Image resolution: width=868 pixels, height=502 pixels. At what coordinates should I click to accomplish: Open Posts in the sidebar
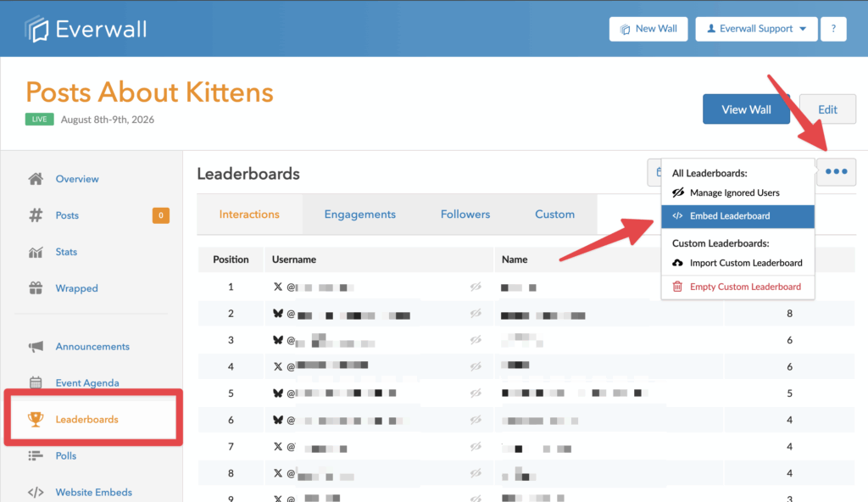point(67,215)
